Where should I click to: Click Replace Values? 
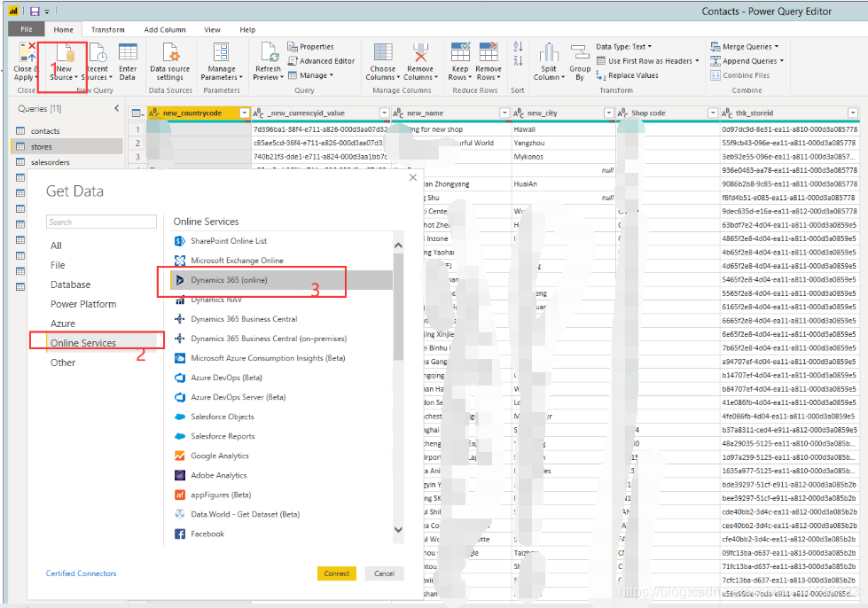[627, 75]
